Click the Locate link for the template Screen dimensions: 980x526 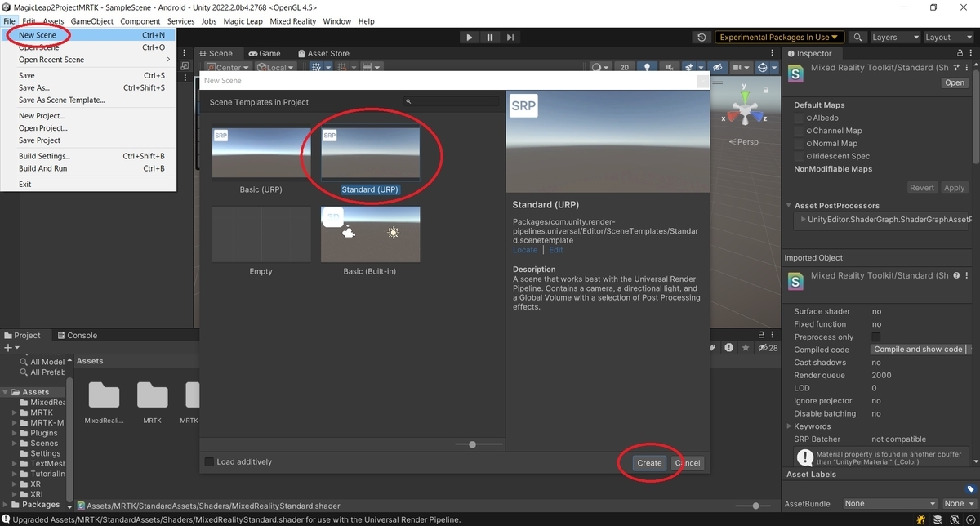pyautogui.click(x=525, y=250)
